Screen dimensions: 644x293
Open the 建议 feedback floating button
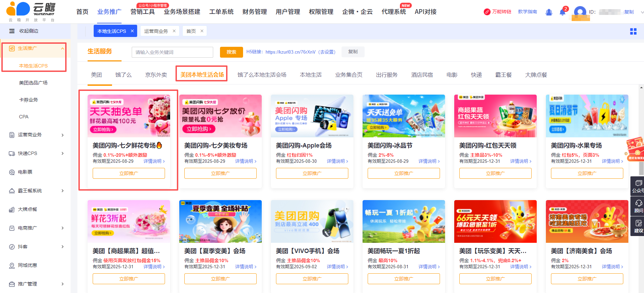tap(638, 226)
